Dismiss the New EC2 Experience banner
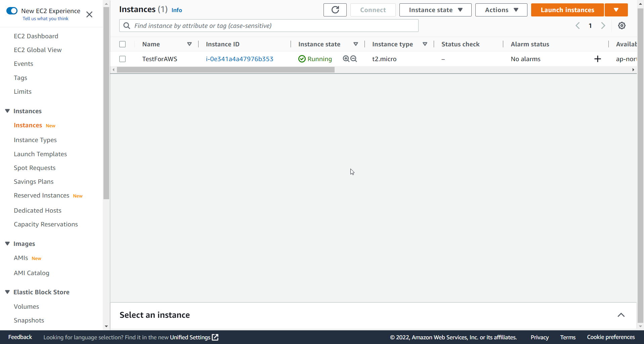The image size is (644, 344). [89, 14]
